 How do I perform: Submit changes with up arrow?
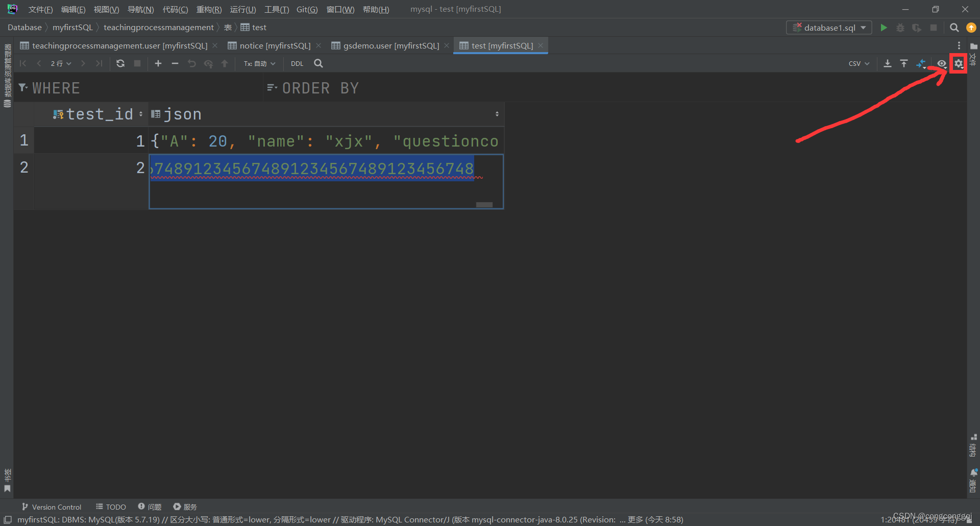coord(225,63)
